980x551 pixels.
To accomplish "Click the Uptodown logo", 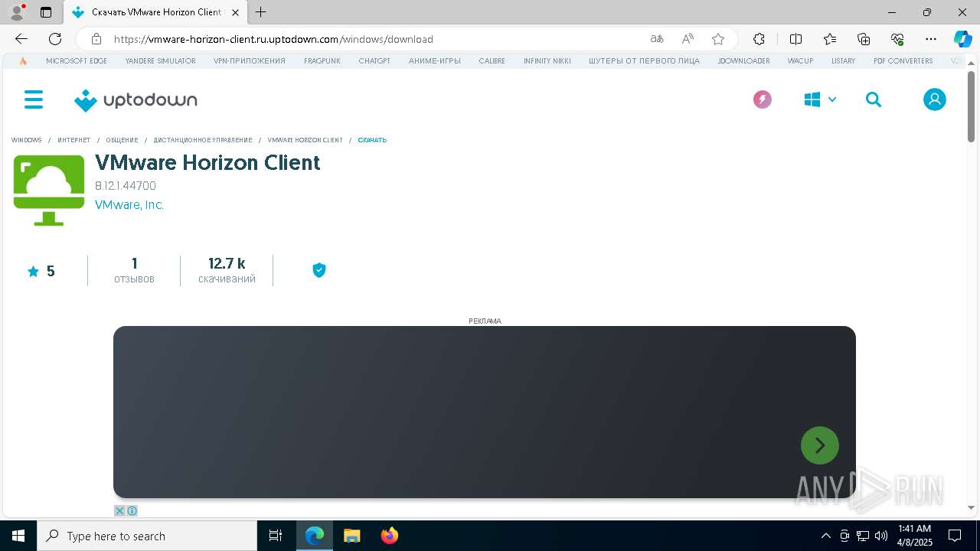I will tap(136, 100).
